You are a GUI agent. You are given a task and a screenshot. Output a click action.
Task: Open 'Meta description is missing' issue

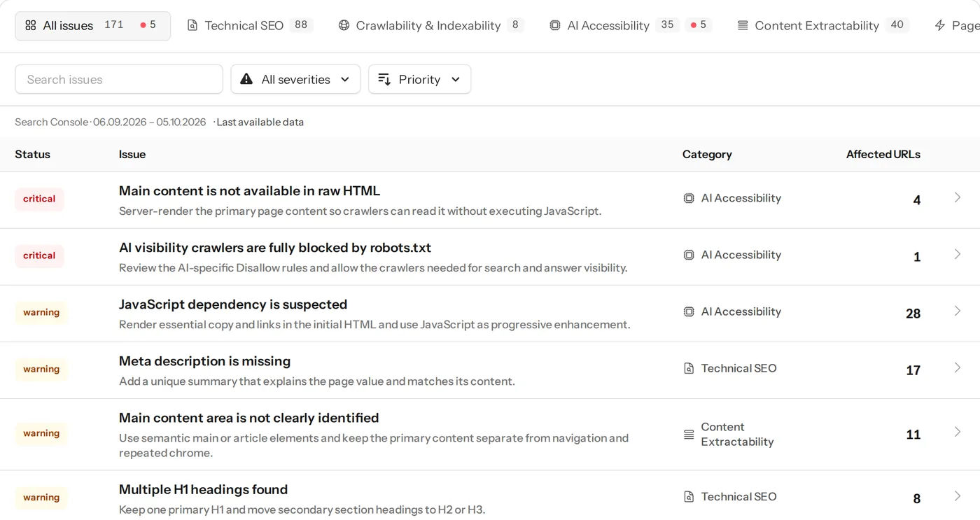click(x=204, y=361)
